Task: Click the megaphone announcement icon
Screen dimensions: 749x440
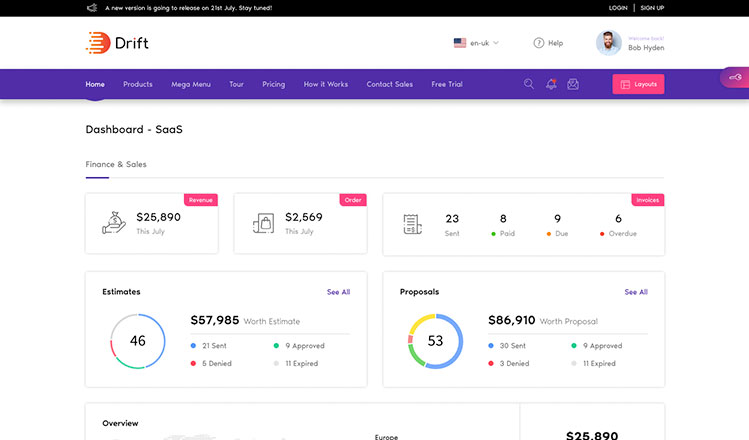Action: 92,8
